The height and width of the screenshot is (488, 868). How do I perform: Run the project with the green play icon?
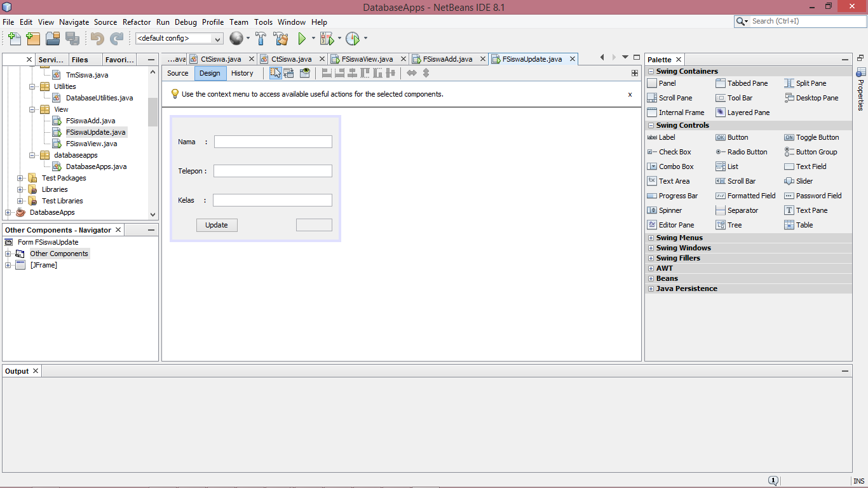coord(302,39)
